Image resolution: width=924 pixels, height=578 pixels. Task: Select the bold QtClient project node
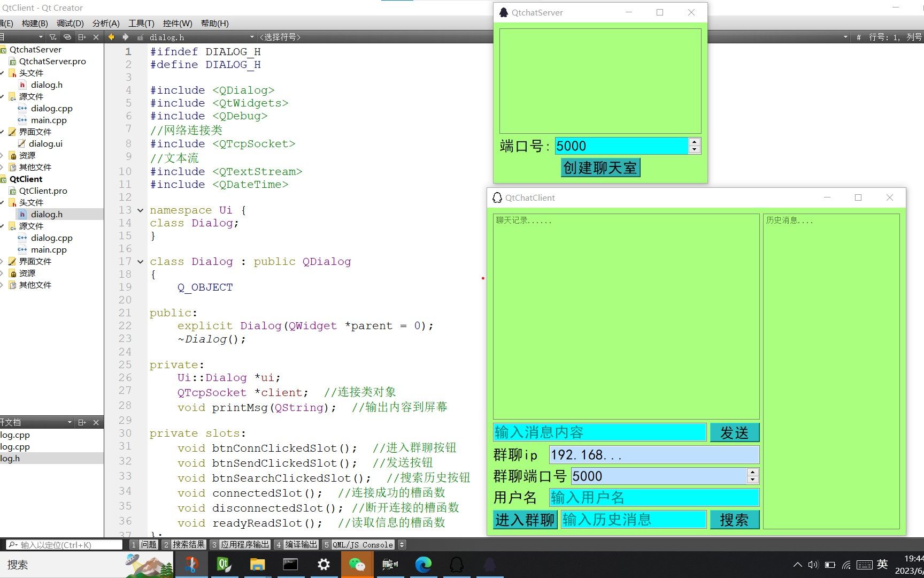[26, 179]
